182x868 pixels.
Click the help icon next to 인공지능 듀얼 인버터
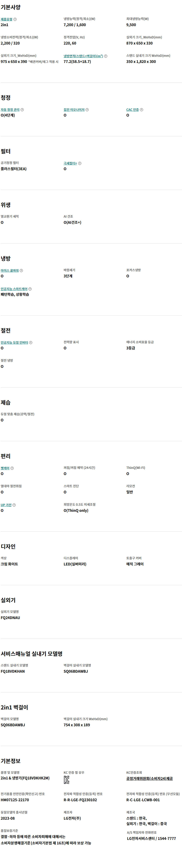point(31,342)
